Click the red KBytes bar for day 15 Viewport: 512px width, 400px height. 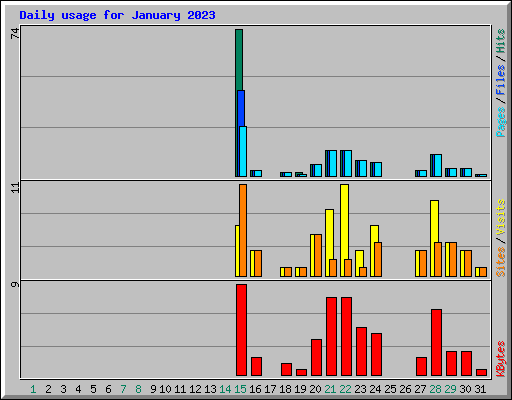pyautogui.click(x=241, y=330)
